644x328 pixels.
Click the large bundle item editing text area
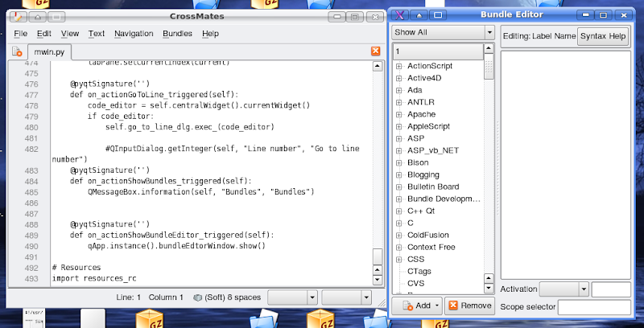point(566,165)
